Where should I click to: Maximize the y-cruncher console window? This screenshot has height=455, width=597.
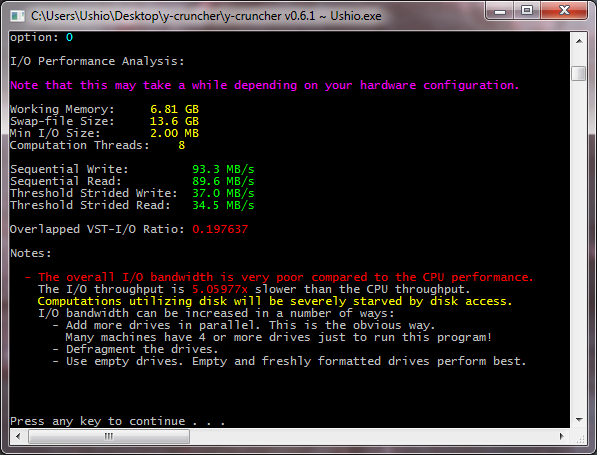pyautogui.click(x=527, y=11)
